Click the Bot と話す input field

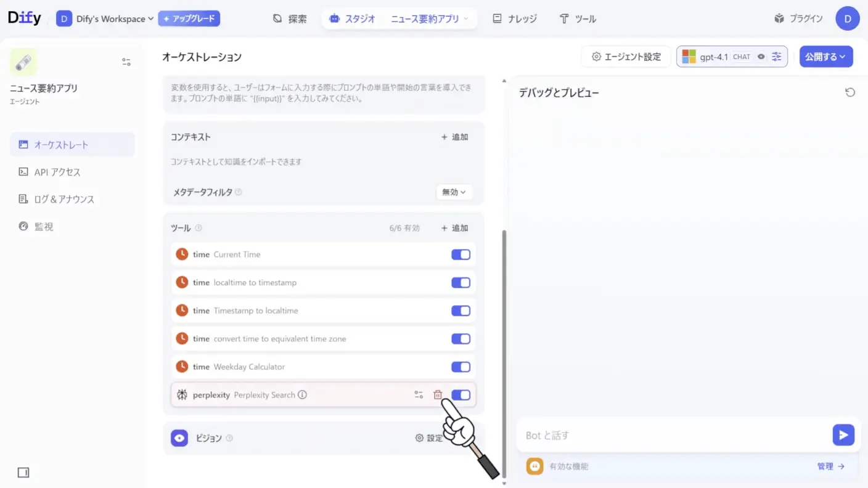click(616, 435)
